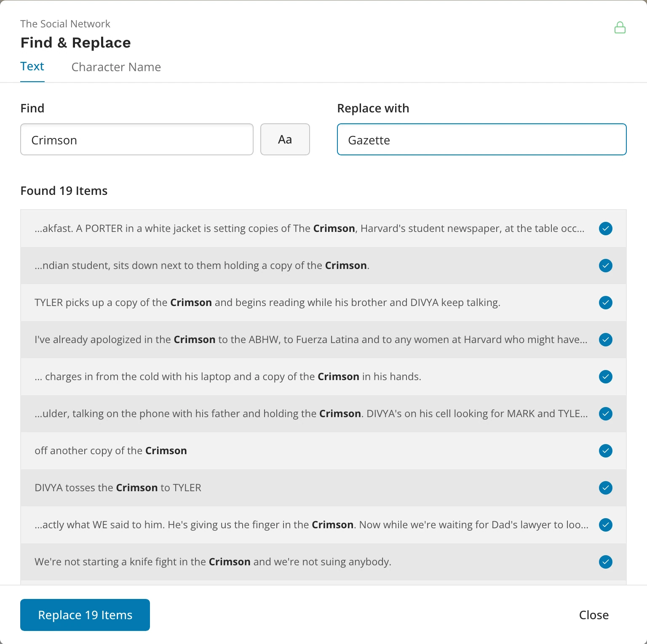
Task: Uncheck the PORTER in a white jacket result
Action: pos(606,229)
